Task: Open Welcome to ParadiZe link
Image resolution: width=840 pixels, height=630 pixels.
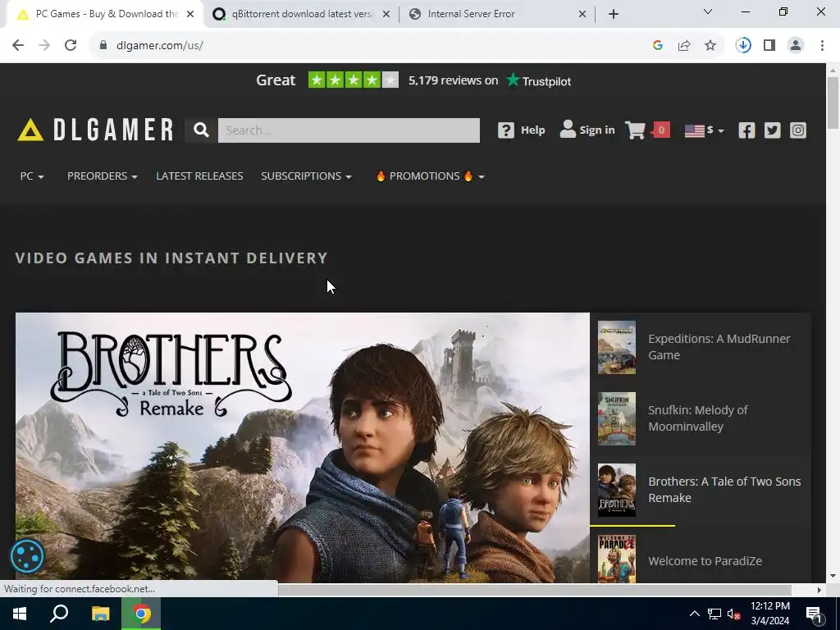Action: (705, 561)
